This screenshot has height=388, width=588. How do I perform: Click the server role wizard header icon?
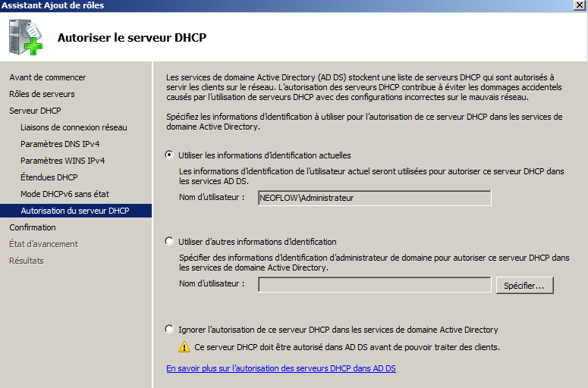pyautogui.click(x=26, y=37)
